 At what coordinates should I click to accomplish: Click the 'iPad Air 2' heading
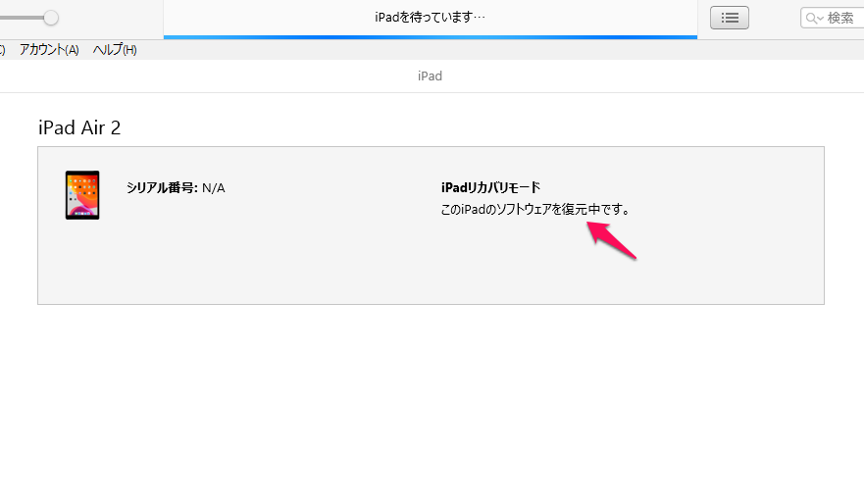[79, 127]
